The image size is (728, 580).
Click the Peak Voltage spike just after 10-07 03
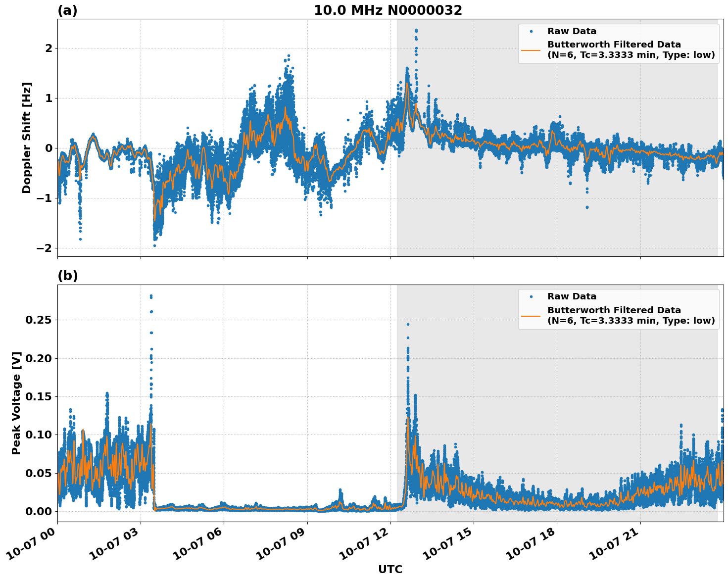151,296
